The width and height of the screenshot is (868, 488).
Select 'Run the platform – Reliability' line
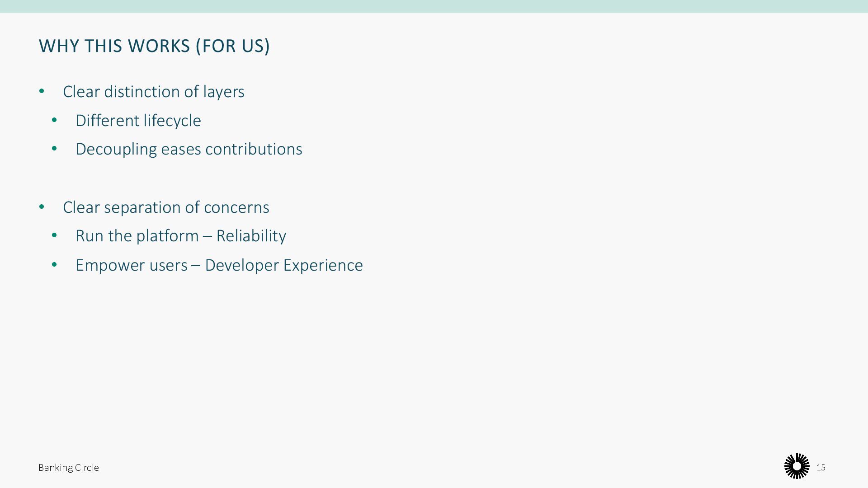click(x=181, y=236)
